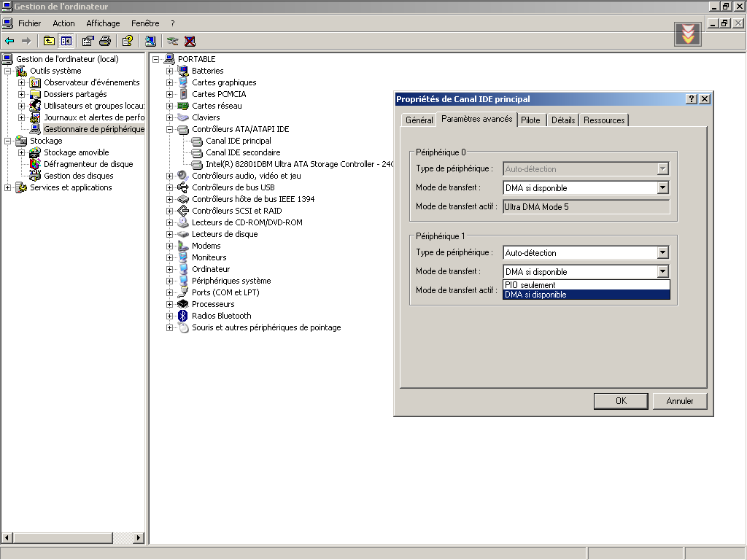Confirm the dialog with OK button
747x560 pixels.
[x=621, y=401]
